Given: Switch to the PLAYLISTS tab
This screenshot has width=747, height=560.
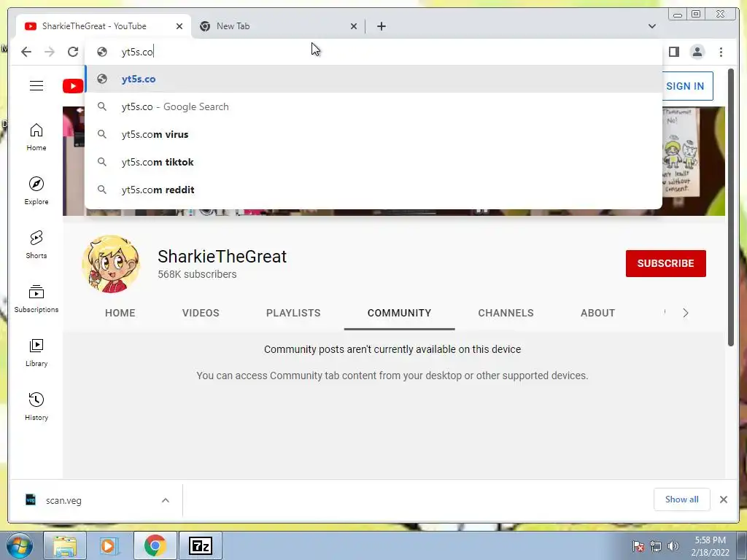Looking at the screenshot, I should point(293,313).
